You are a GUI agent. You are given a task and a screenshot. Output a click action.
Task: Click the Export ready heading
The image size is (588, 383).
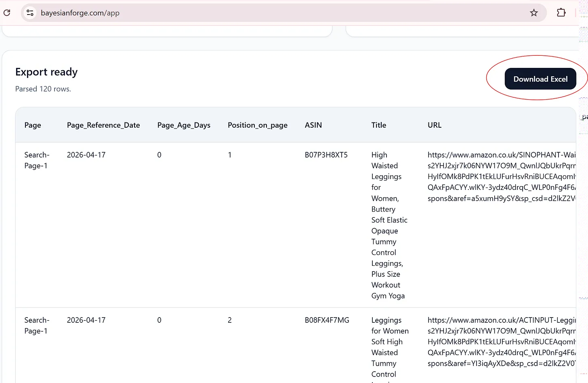coord(46,72)
